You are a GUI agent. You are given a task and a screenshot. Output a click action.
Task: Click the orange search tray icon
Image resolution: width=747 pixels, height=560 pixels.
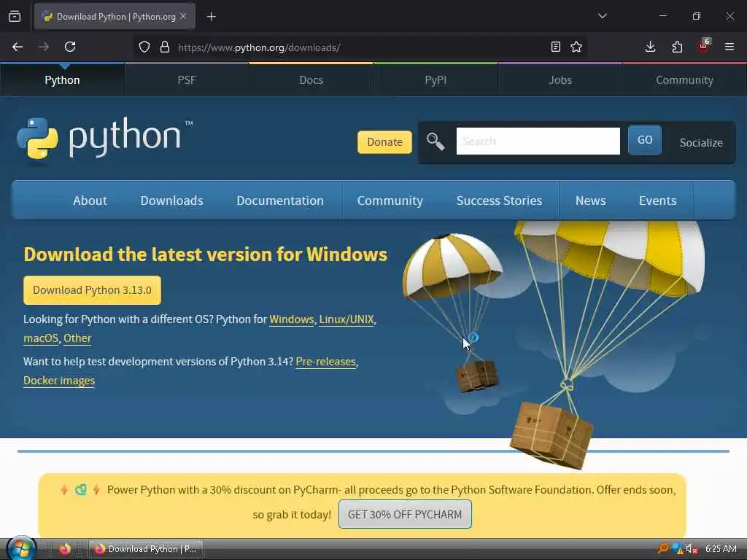click(662, 548)
